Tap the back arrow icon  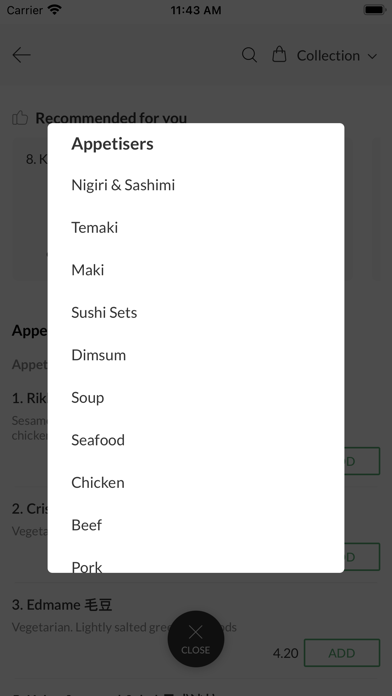[x=21, y=55]
